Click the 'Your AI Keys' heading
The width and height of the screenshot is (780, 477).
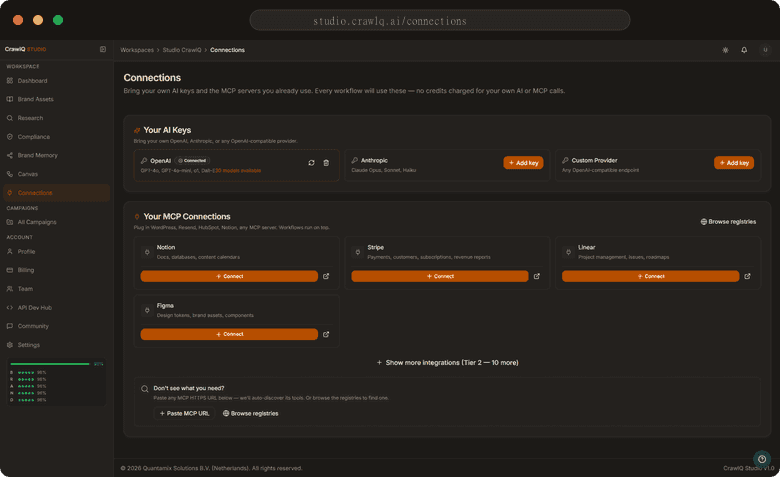[167, 130]
